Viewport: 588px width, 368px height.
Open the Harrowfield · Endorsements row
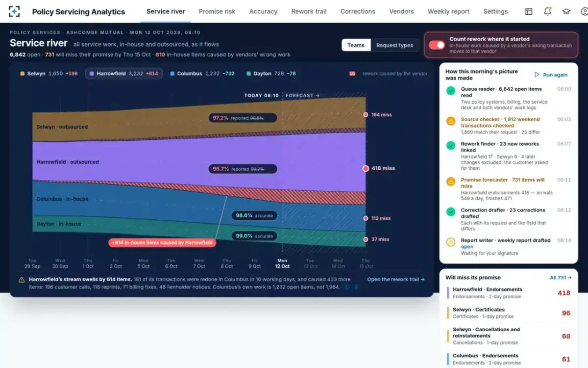(509, 293)
